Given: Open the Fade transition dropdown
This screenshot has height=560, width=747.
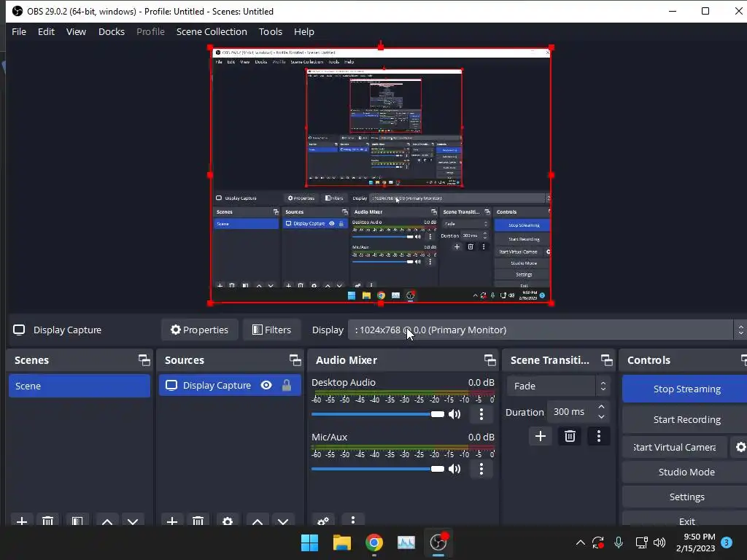Looking at the screenshot, I should pos(558,386).
